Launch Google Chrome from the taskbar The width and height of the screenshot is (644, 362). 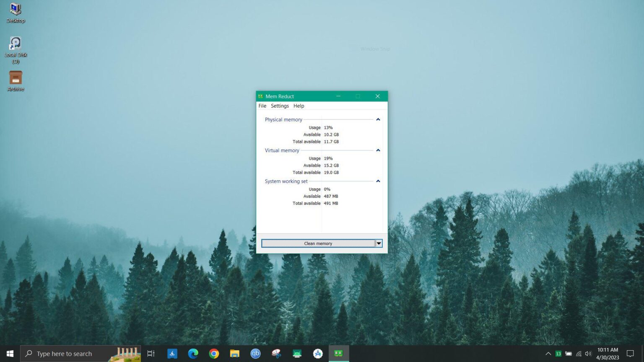click(214, 353)
